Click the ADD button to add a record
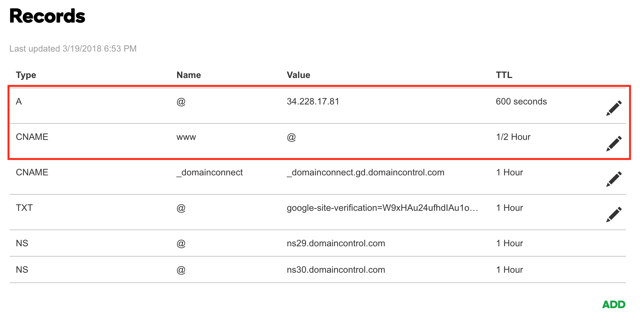The height and width of the screenshot is (323, 644). [x=614, y=304]
